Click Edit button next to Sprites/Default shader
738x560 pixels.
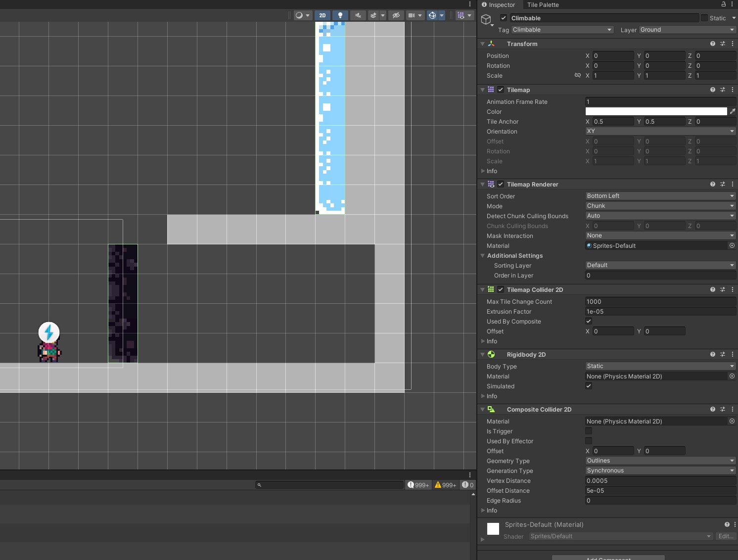point(726,536)
